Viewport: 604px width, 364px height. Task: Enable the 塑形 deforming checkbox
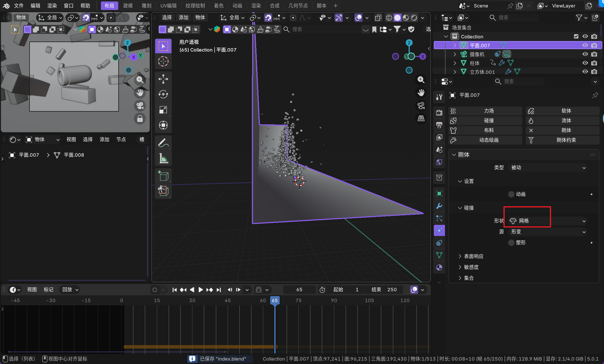click(x=511, y=243)
